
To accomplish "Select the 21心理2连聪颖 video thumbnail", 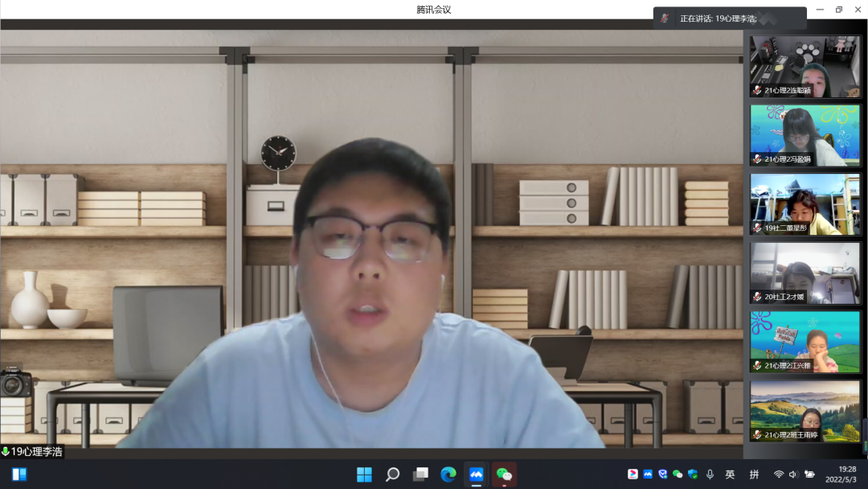I will pos(805,67).
